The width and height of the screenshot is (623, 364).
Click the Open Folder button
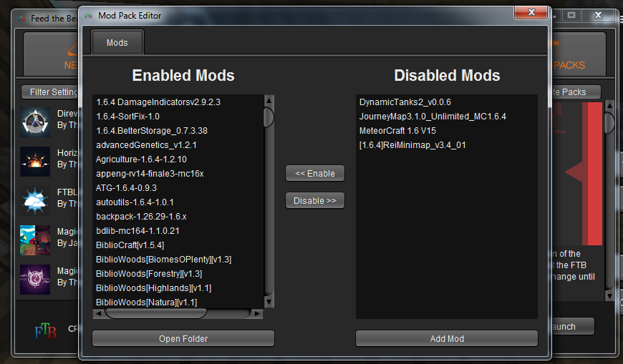183,338
